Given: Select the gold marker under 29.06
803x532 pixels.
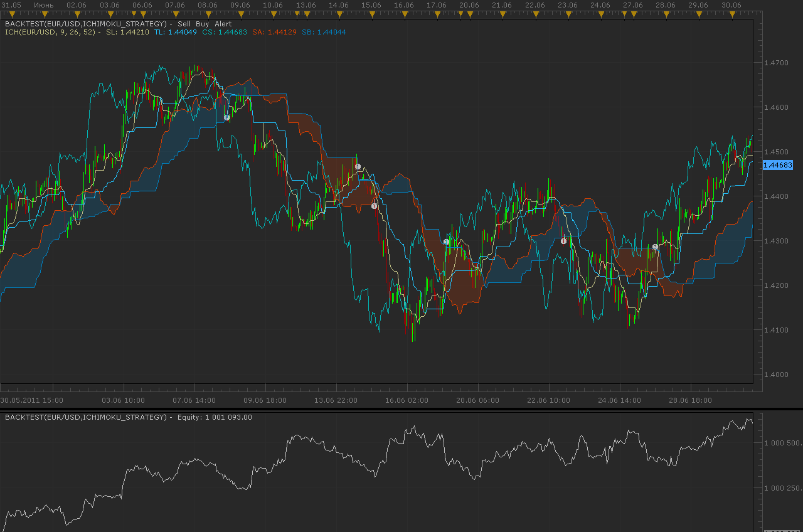Looking at the screenshot, I should 698,13.
